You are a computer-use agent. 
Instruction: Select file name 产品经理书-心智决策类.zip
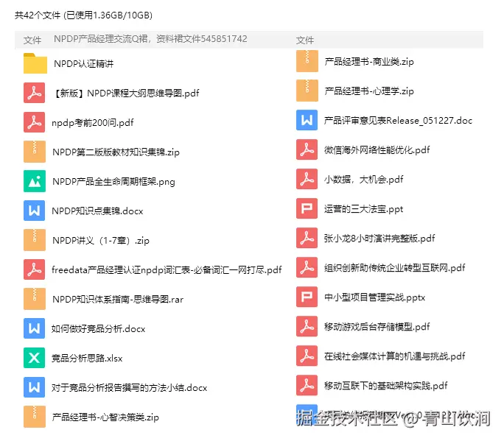pos(105,417)
